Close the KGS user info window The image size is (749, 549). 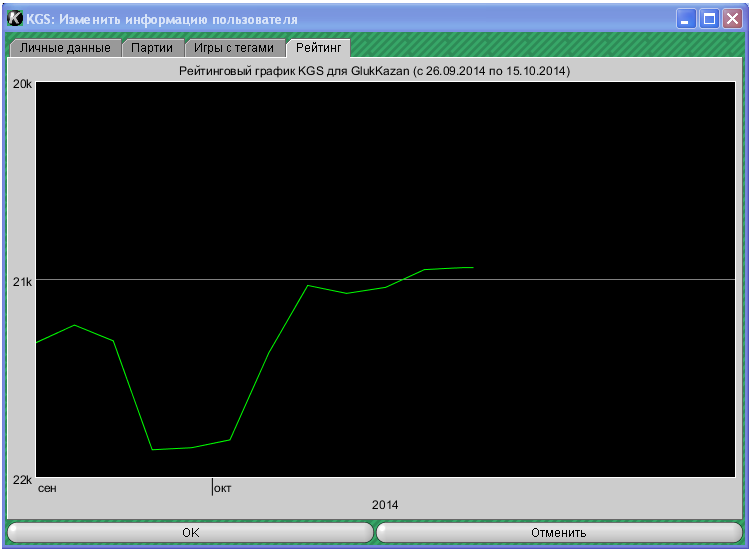tap(732, 19)
